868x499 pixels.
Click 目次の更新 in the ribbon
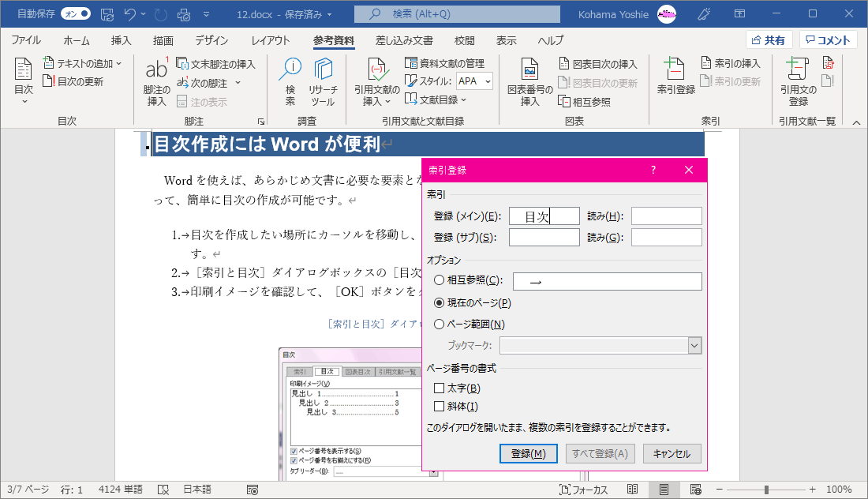[73, 81]
